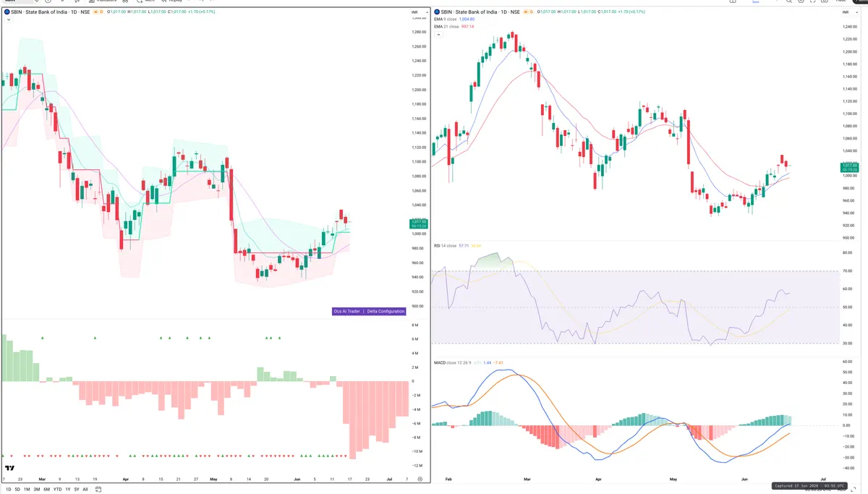Open time axis settings in left chart
The width and height of the screenshot is (868, 494).
(x=420, y=479)
